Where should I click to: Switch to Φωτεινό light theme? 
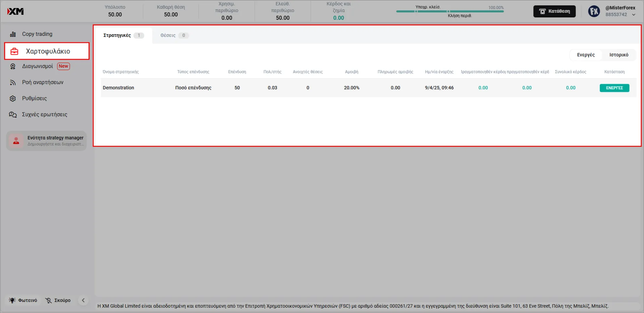[23, 300]
